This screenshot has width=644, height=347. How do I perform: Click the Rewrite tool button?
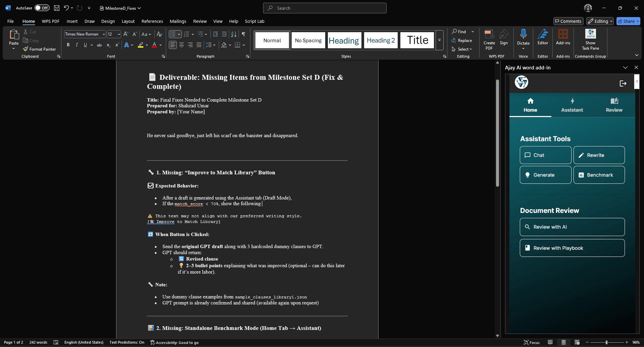point(599,155)
